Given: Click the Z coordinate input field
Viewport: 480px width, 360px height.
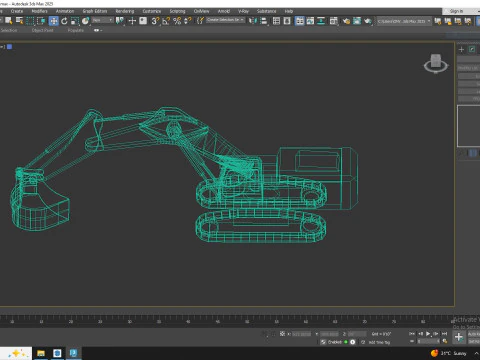Looking at the screenshot, I should 357,334.
